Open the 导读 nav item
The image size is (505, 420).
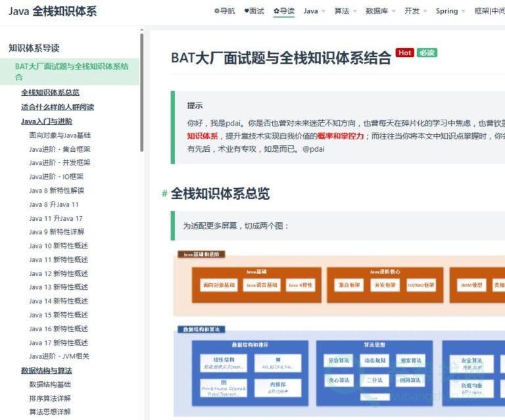coord(284,11)
